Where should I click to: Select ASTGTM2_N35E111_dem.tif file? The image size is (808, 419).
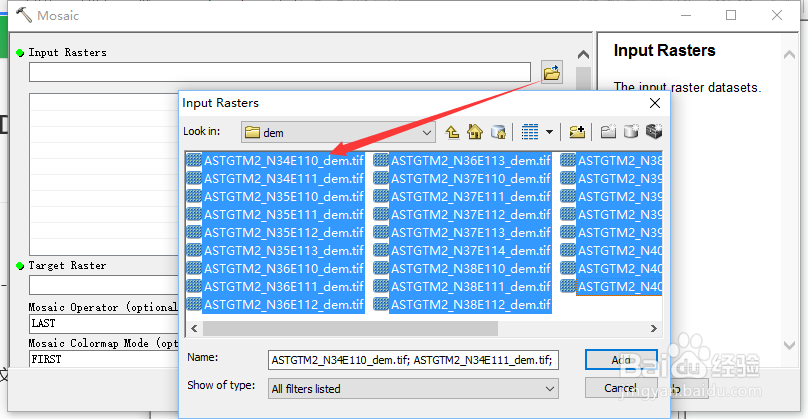tap(283, 215)
